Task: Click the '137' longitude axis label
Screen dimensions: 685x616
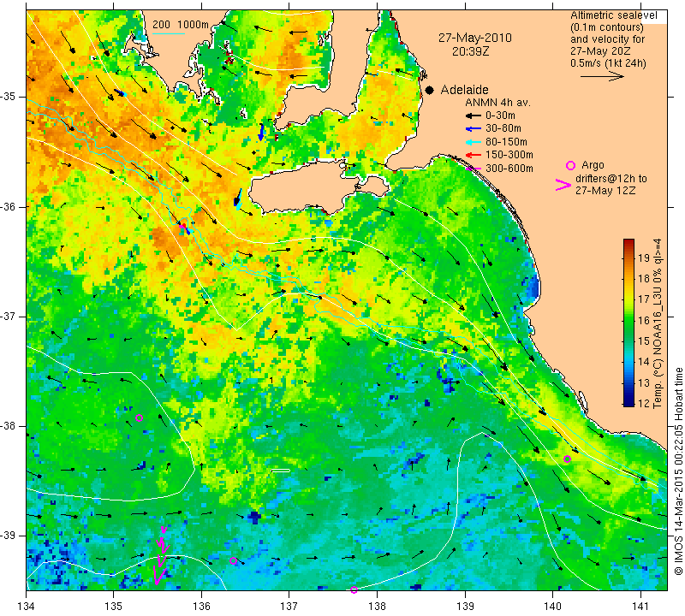Action: tap(289, 606)
